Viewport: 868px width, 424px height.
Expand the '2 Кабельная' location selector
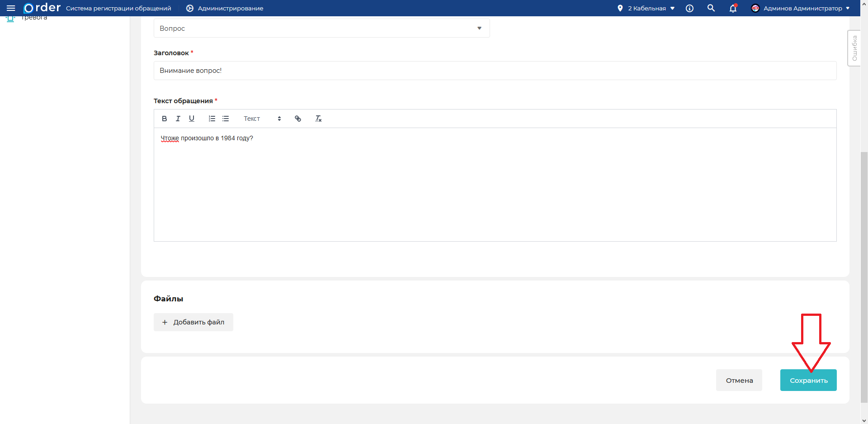(646, 8)
